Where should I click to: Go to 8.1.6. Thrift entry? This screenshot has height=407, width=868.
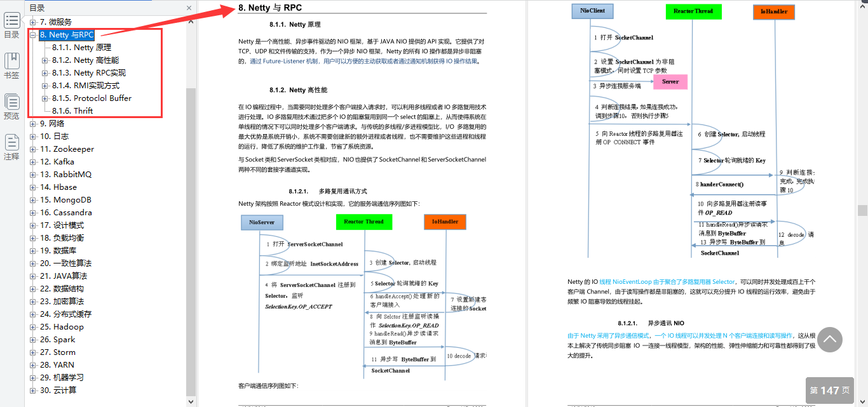[x=72, y=111]
